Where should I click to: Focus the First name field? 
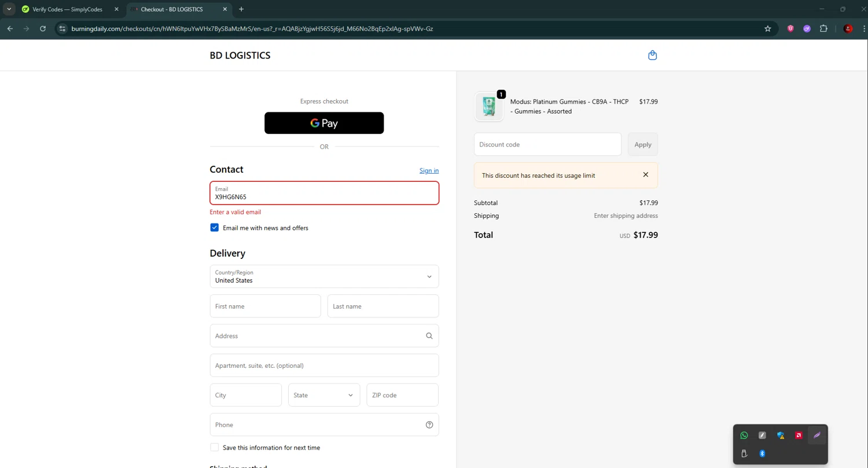click(x=265, y=306)
